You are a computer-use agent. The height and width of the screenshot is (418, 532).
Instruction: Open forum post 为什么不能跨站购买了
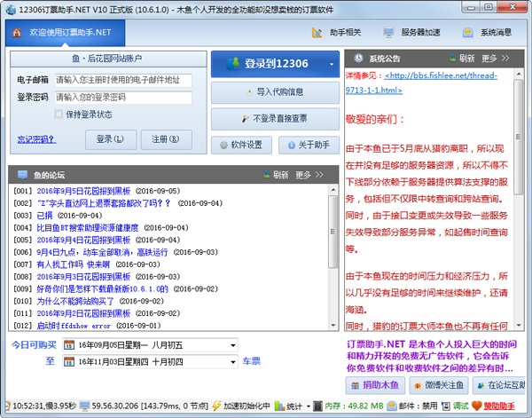coord(75,301)
